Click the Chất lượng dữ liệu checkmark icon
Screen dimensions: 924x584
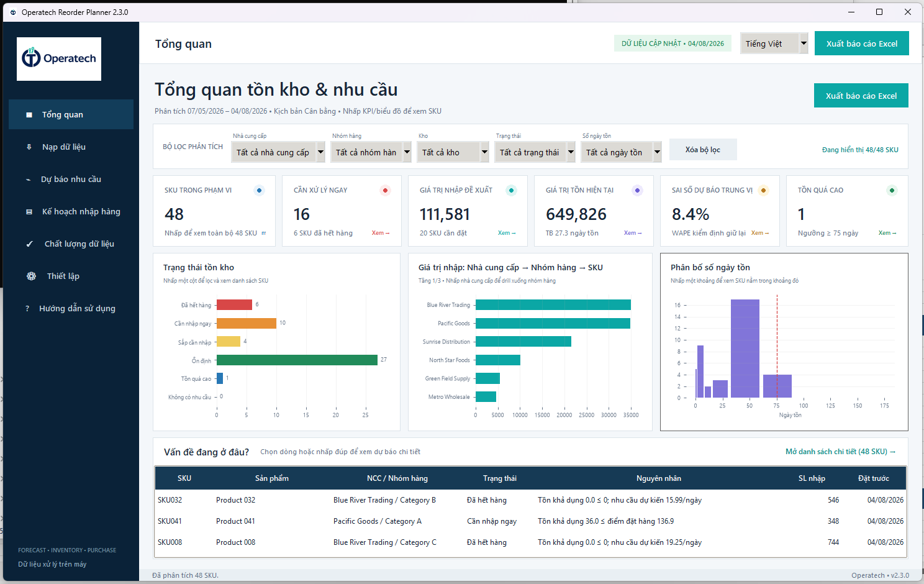tap(29, 244)
